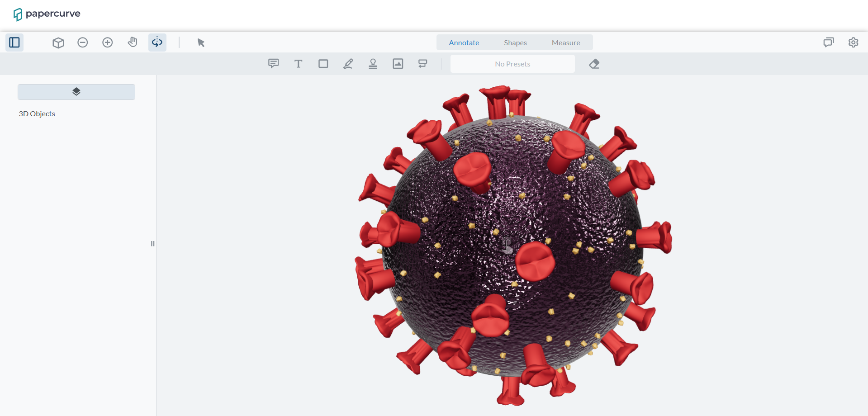Switch to the Shapes tab
The image size is (868, 416).
click(x=515, y=42)
